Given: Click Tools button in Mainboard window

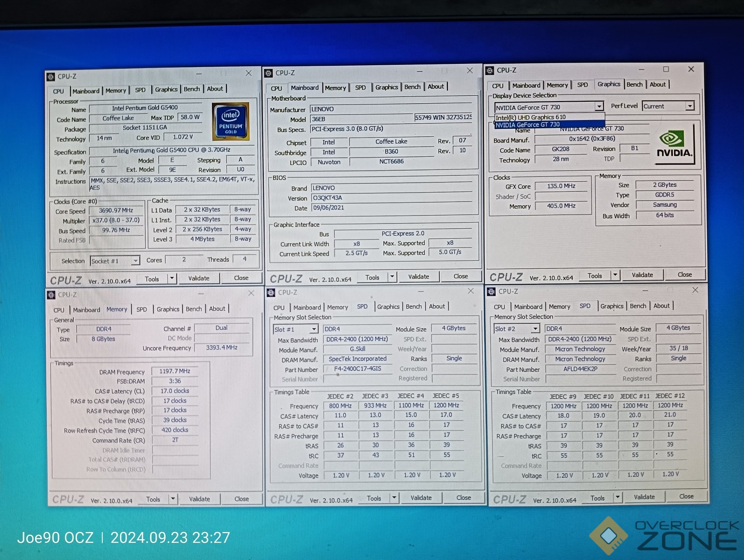Looking at the screenshot, I should pos(372,277).
